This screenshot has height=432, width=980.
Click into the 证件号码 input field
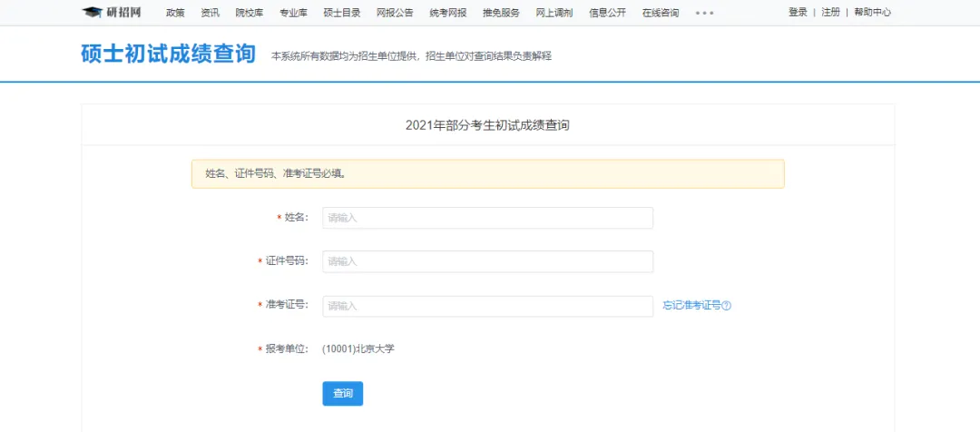point(487,261)
